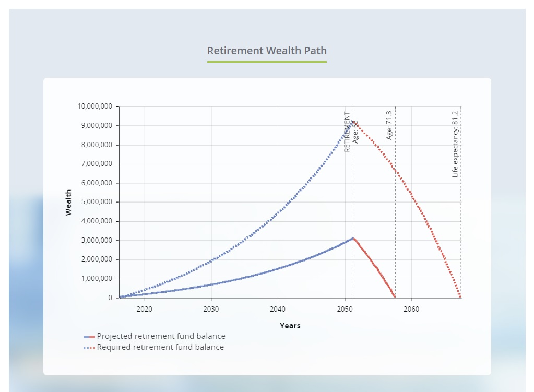
Task: Click the 2020 x-axis label
Action: pyautogui.click(x=145, y=309)
